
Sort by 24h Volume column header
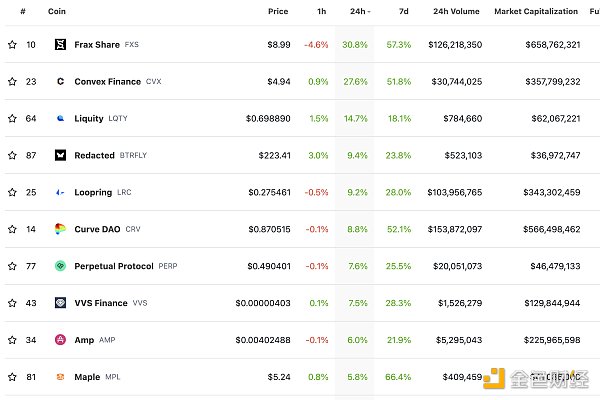coord(457,11)
